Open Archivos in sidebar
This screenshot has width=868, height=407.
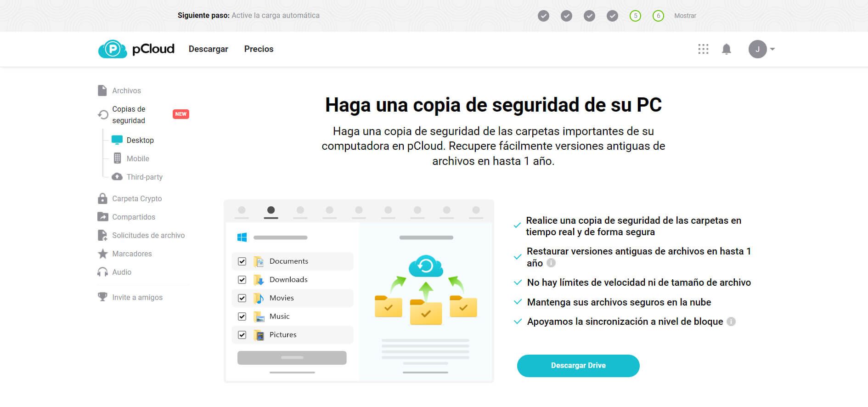(126, 91)
